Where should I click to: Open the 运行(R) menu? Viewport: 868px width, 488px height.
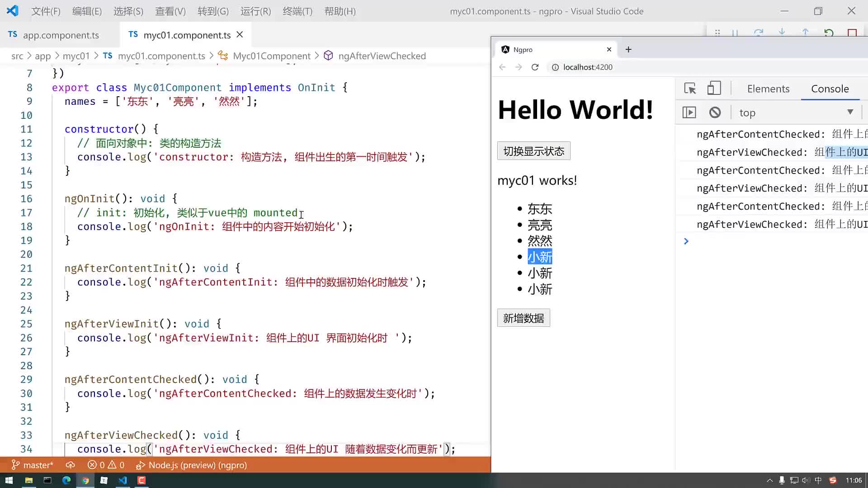click(x=255, y=11)
